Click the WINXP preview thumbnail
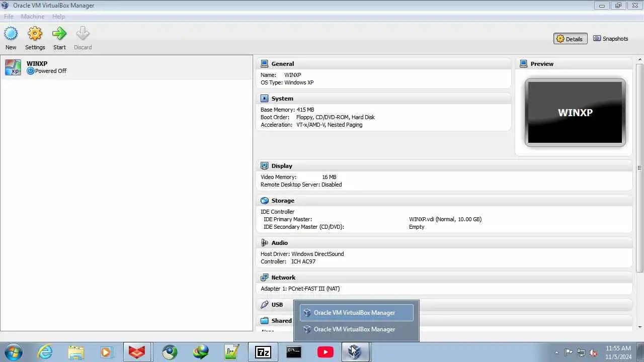644x362 pixels. 575,113
